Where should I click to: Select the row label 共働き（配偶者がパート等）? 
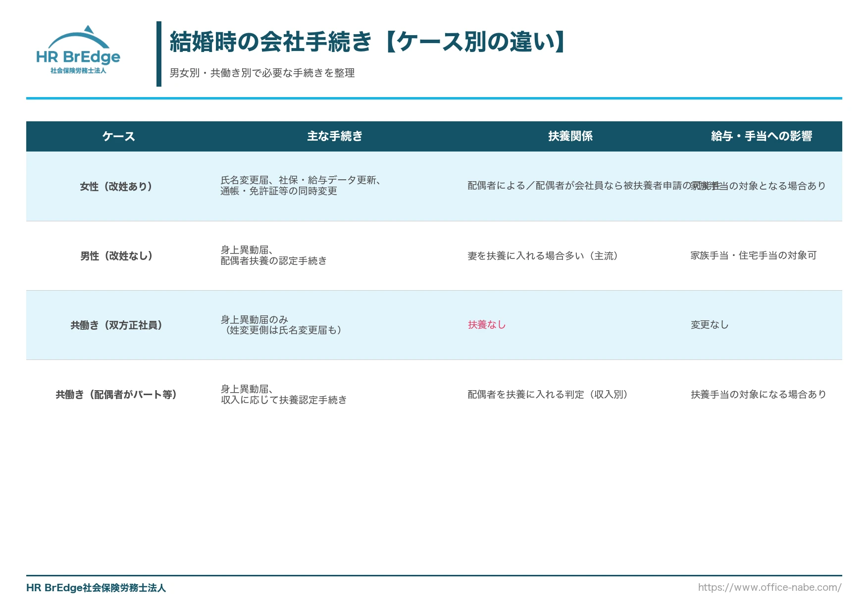(x=116, y=395)
